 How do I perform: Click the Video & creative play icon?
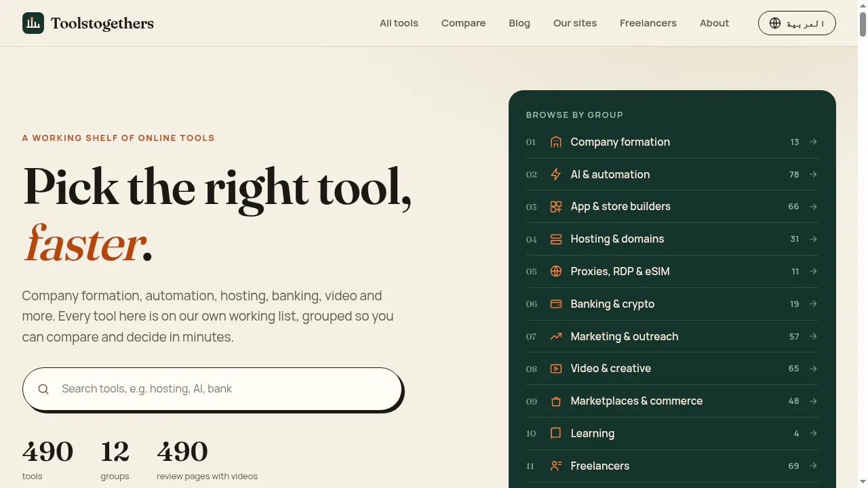(556, 369)
